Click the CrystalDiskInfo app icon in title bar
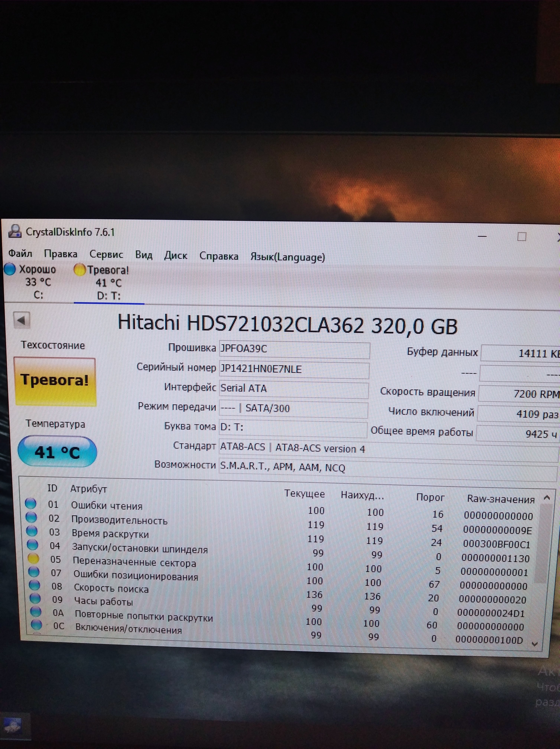Image resolution: width=560 pixels, height=749 pixels. (x=15, y=231)
